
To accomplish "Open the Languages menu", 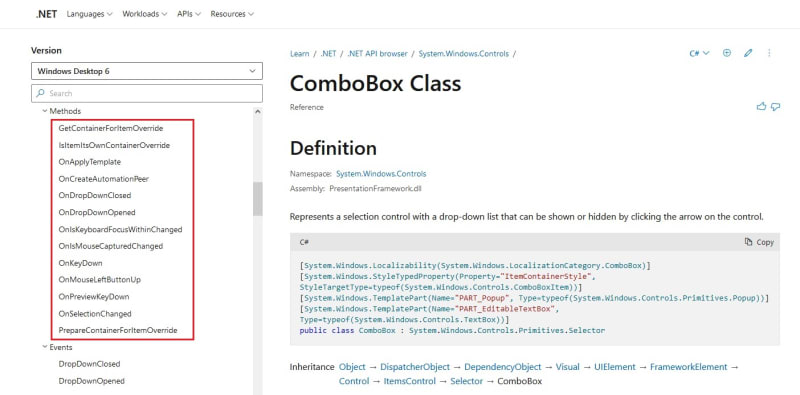I will [x=89, y=14].
